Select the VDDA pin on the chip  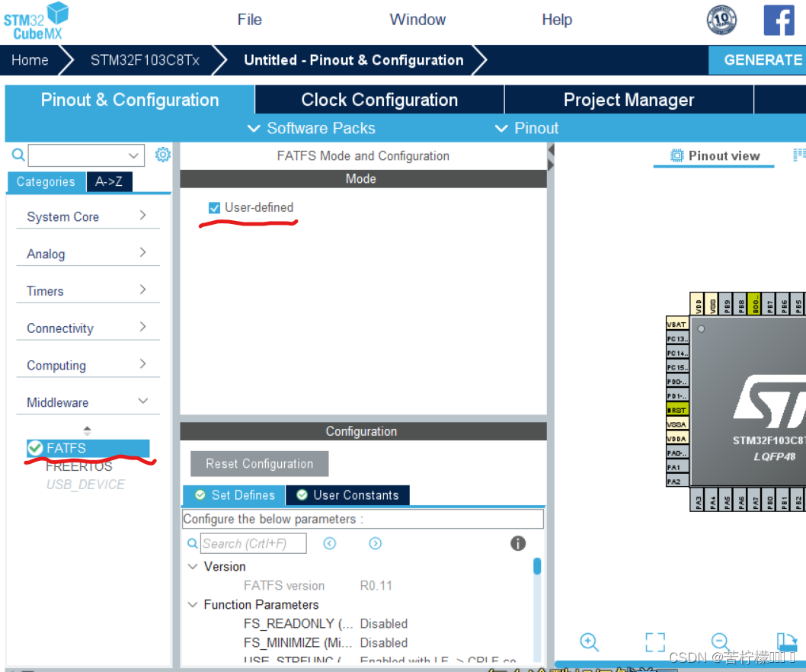[677, 439]
